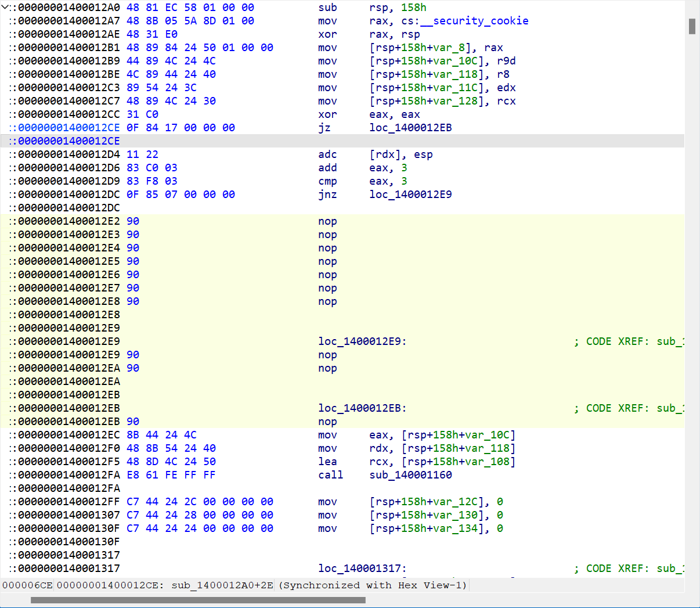Click CODE XREF comment beside loc_1400012EB
This screenshot has height=608, width=700.
click(629, 408)
